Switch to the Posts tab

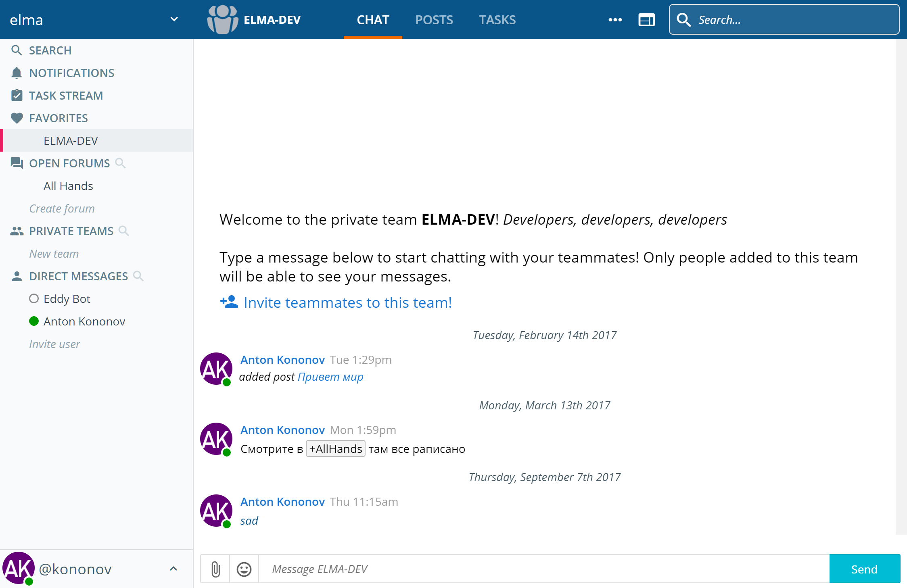coord(434,20)
